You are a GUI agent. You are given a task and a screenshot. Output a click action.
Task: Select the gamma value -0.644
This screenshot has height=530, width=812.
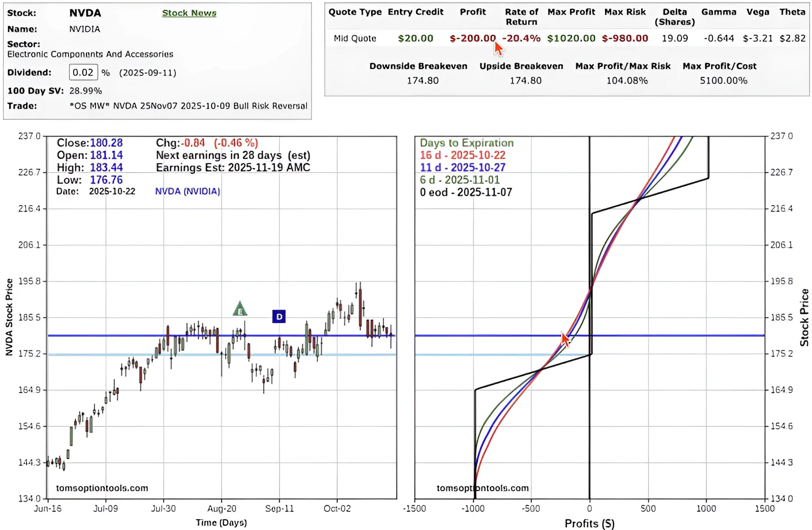tap(719, 38)
